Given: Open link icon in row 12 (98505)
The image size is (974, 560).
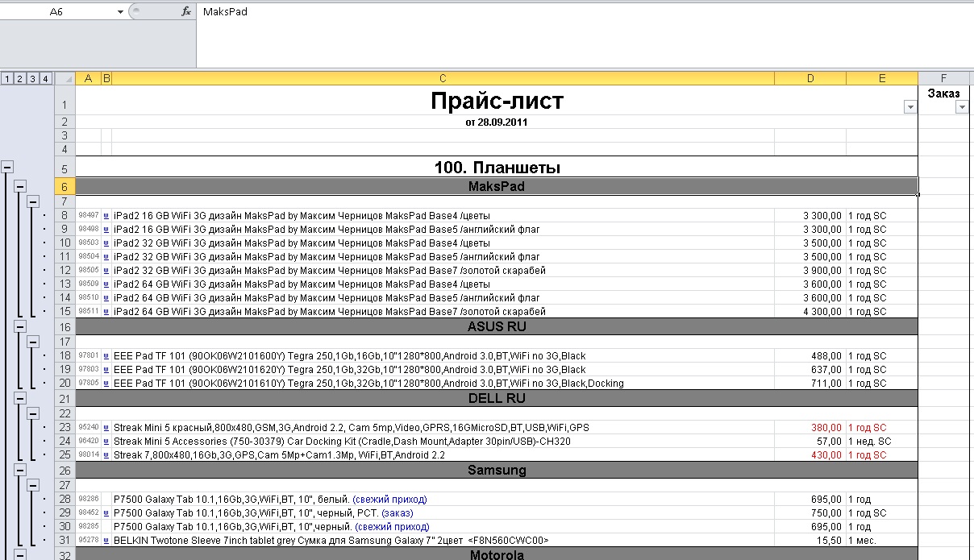Looking at the screenshot, I should point(106,271).
